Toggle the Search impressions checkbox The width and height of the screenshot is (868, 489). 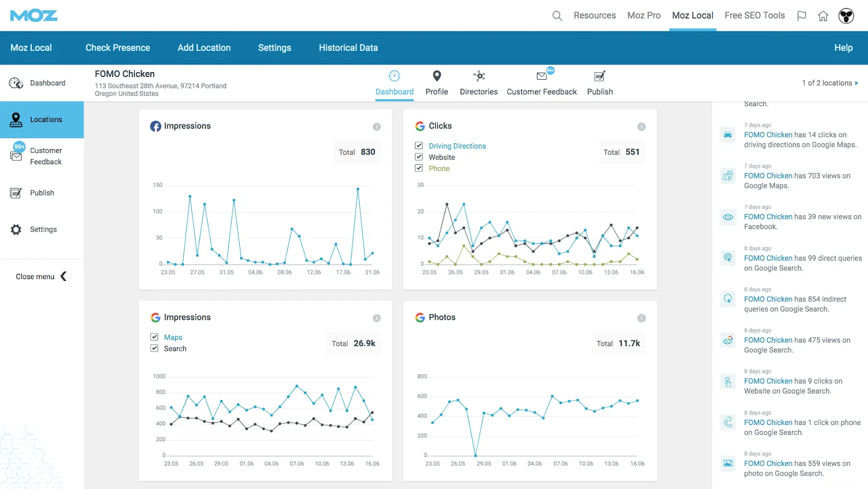tap(155, 349)
